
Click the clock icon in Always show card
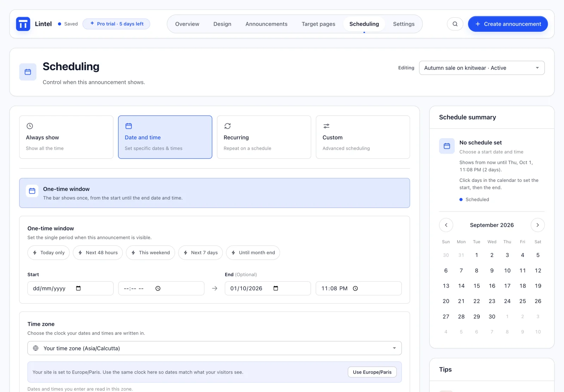point(30,126)
